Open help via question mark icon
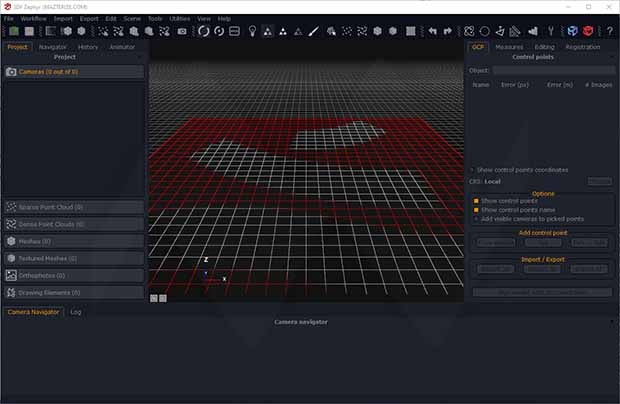The image size is (620, 404). pos(609,31)
